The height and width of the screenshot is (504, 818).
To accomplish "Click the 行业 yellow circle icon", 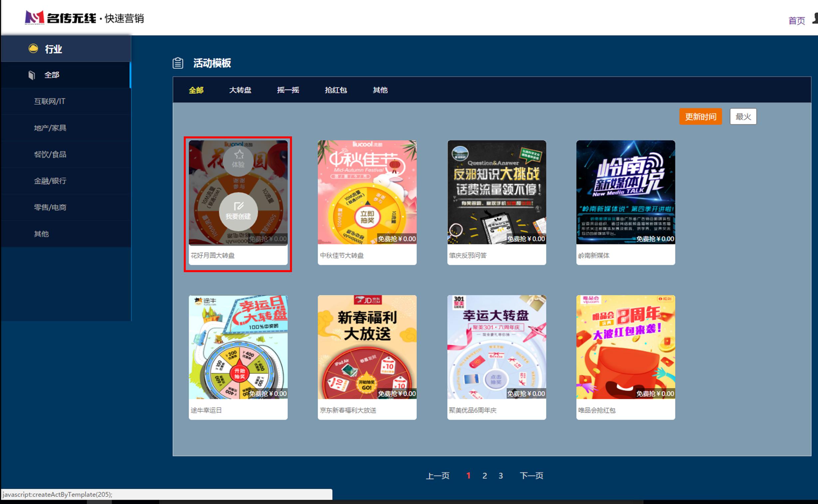I will click(33, 49).
